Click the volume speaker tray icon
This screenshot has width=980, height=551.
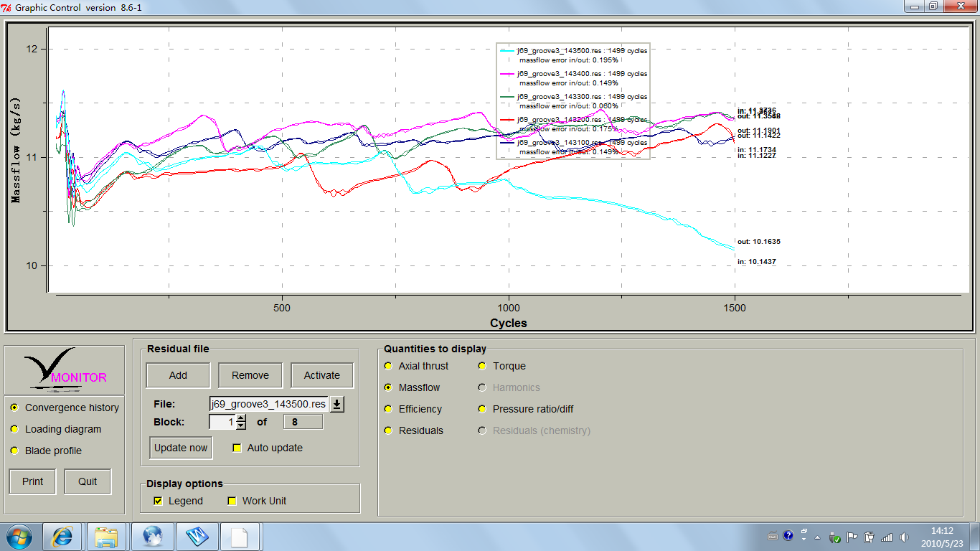[904, 537]
